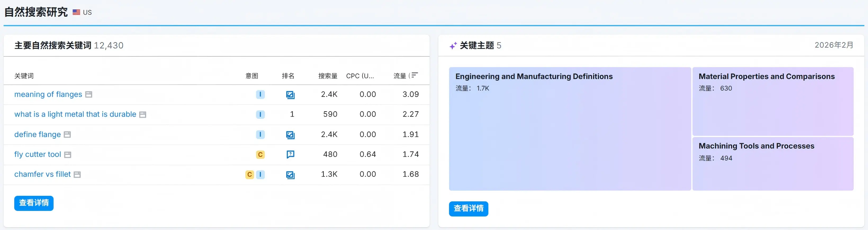The height and width of the screenshot is (230, 868).
Task: Click commercial intent badge for fly cutter tool
Action: coord(260,154)
